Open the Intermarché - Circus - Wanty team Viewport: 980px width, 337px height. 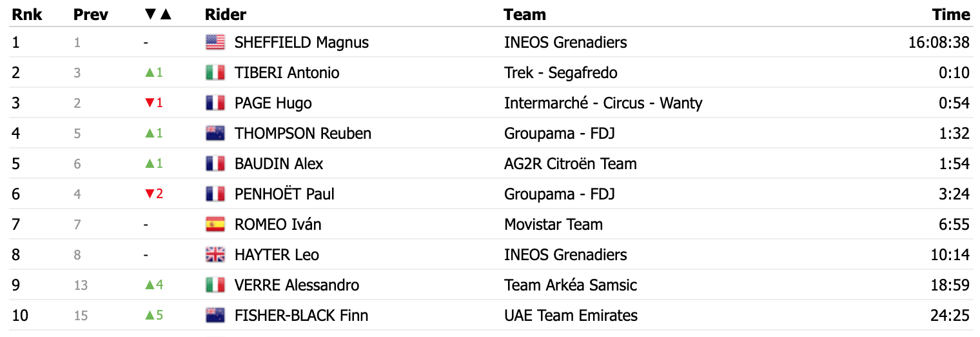pyautogui.click(x=603, y=103)
